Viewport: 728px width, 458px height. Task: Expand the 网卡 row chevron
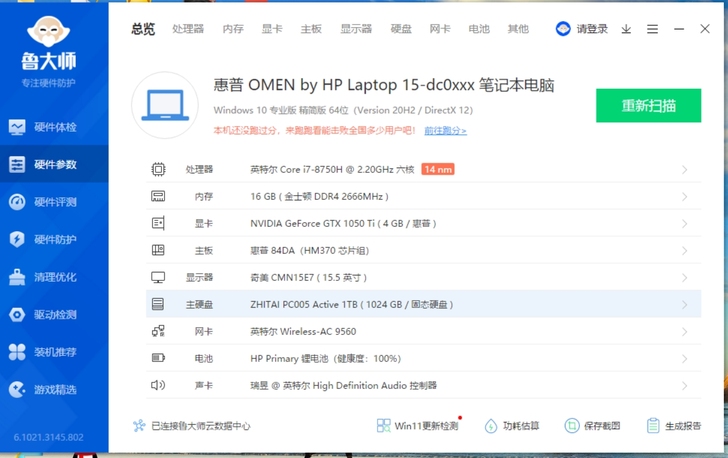(684, 331)
